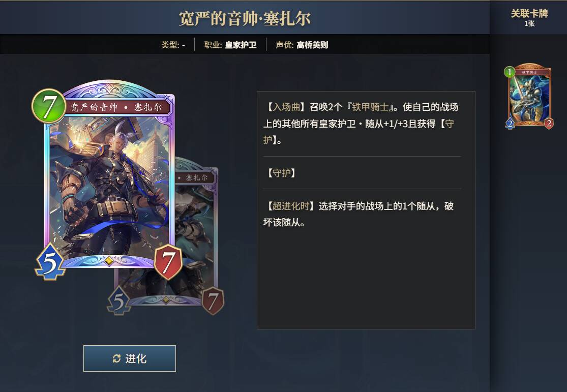Click the blue attack 5 badge on front card
The height and width of the screenshot is (392, 567).
(x=50, y=262)
